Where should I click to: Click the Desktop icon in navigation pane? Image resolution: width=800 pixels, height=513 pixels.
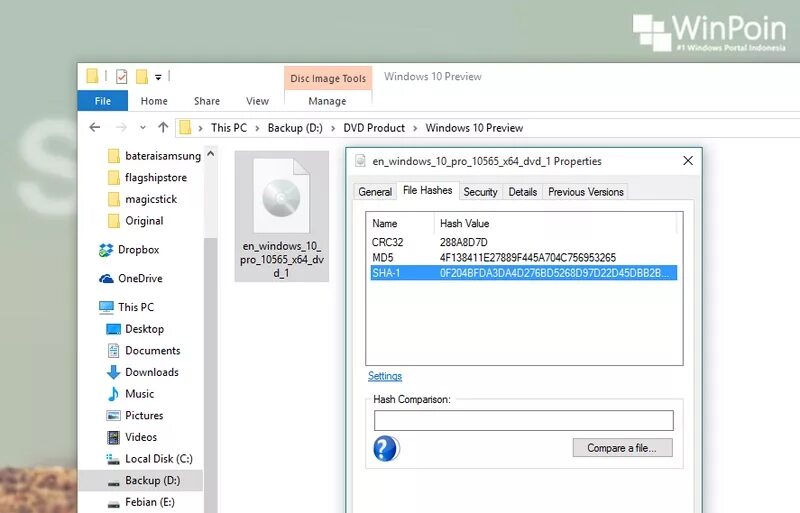point(113,329)
